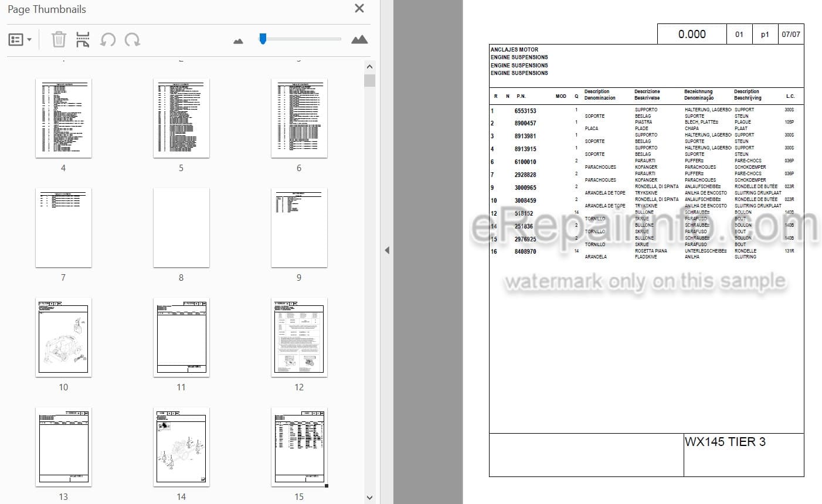Click the 'L.C.' column header

click(790, 96)
